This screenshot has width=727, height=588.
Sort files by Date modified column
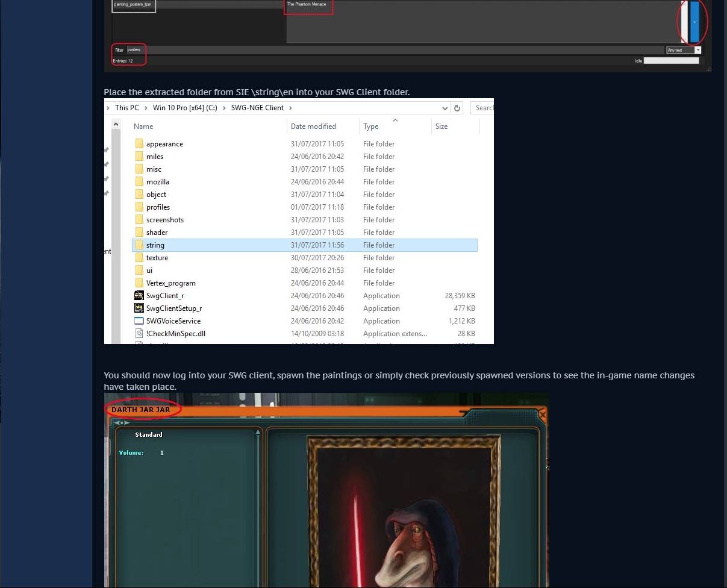(313, 127)
